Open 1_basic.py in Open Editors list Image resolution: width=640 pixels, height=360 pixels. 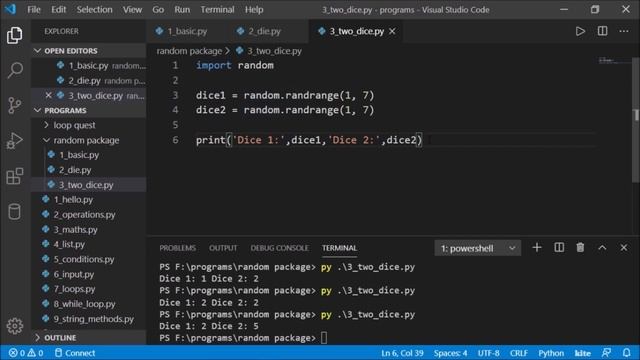(88, 65)
